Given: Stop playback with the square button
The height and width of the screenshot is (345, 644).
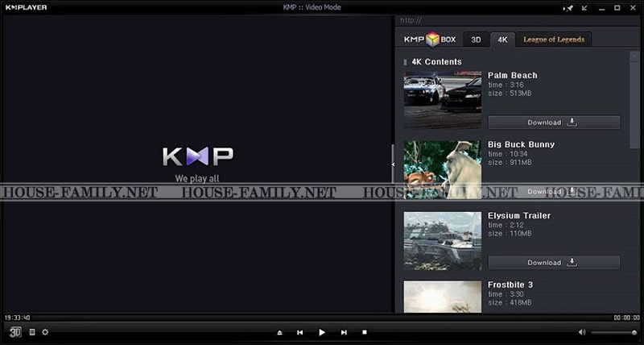Looking at the screenshot, I should tap(365, 332).
